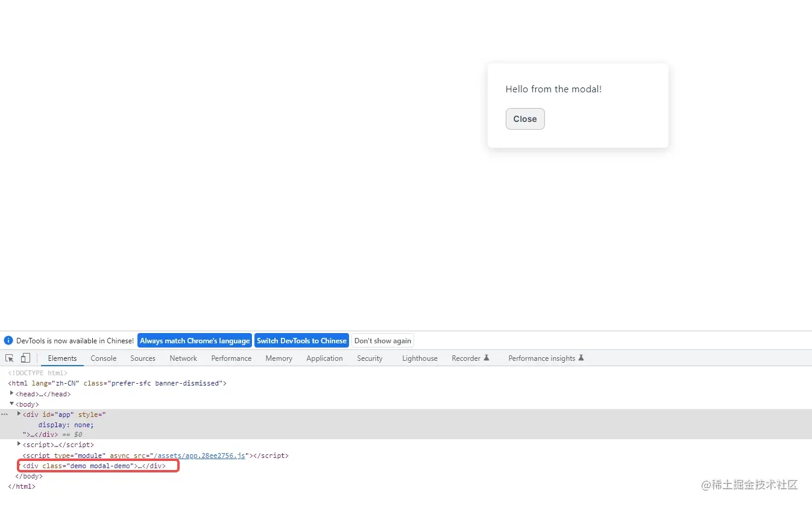Screen dimensions: 812x505
Task: Click the blue info icon in DevTools banner
Action: click(8, 341)
